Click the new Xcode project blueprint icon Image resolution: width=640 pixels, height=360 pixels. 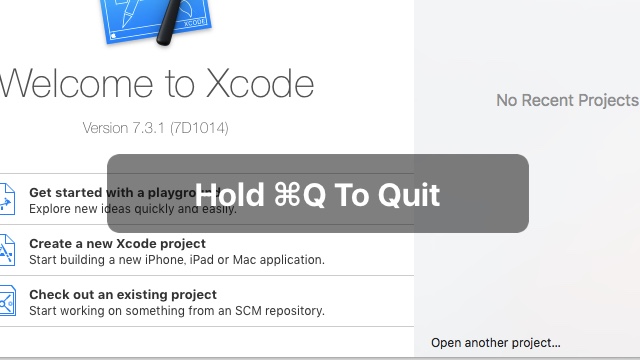tap(7, 250)
